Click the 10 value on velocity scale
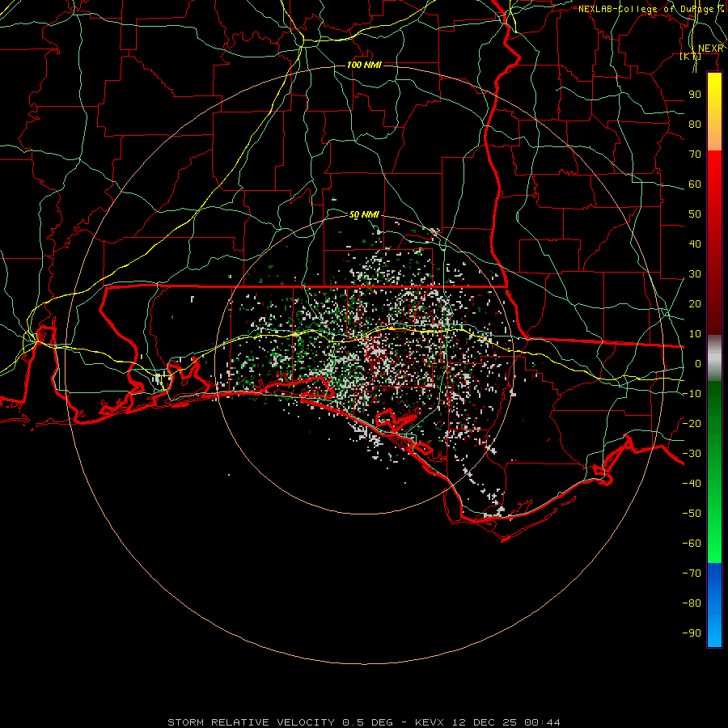728x728 pixels. click(x=695, y=334)
